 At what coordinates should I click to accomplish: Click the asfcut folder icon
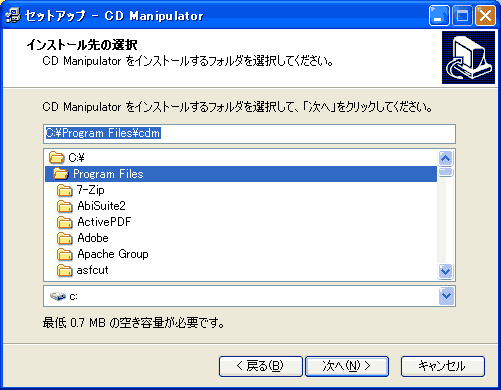click(x=64, y=270)
